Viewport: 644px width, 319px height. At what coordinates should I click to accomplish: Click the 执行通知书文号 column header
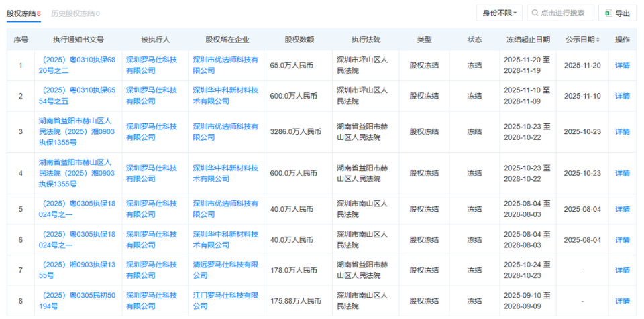[x=78, y=40]
